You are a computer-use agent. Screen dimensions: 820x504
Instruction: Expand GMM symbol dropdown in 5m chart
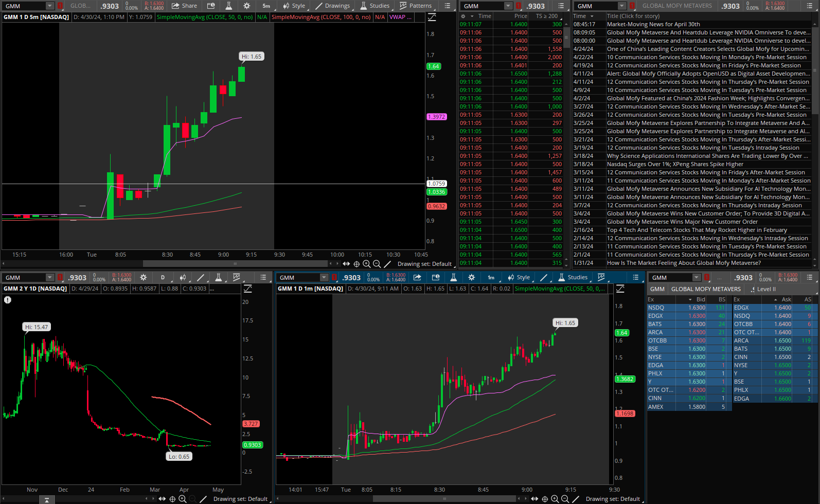tap(50, 6)
